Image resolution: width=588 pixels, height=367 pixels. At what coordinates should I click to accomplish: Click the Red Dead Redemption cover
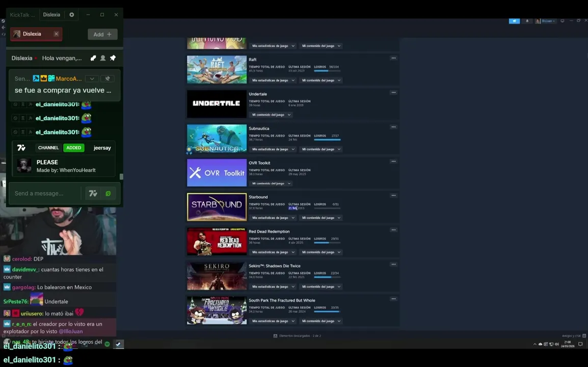click(217, 241)
